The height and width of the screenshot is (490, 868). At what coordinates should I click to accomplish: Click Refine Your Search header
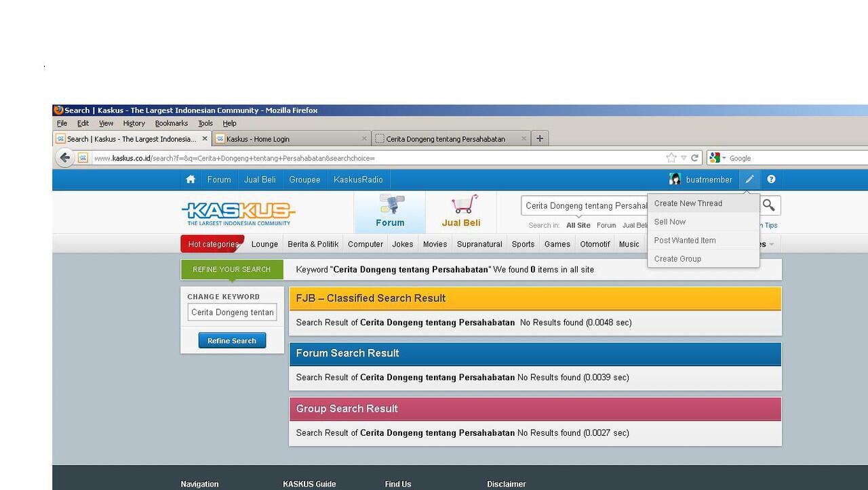click(231, 269)
